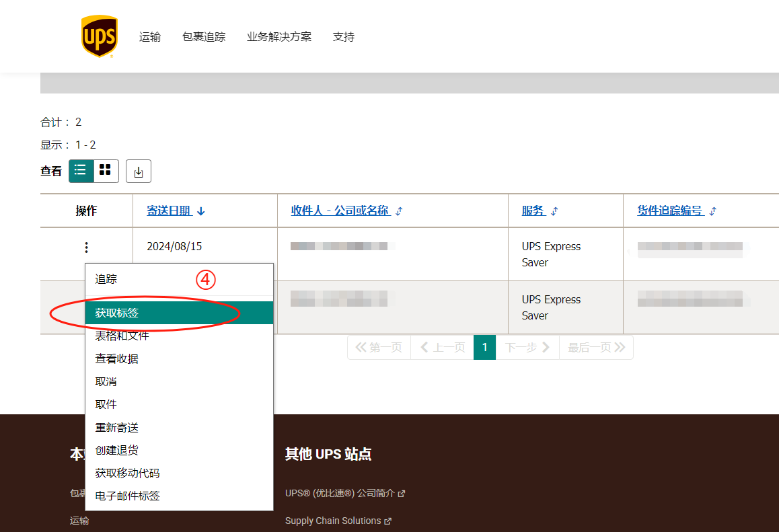Sort by 服务 column header

tap(533, 211)
